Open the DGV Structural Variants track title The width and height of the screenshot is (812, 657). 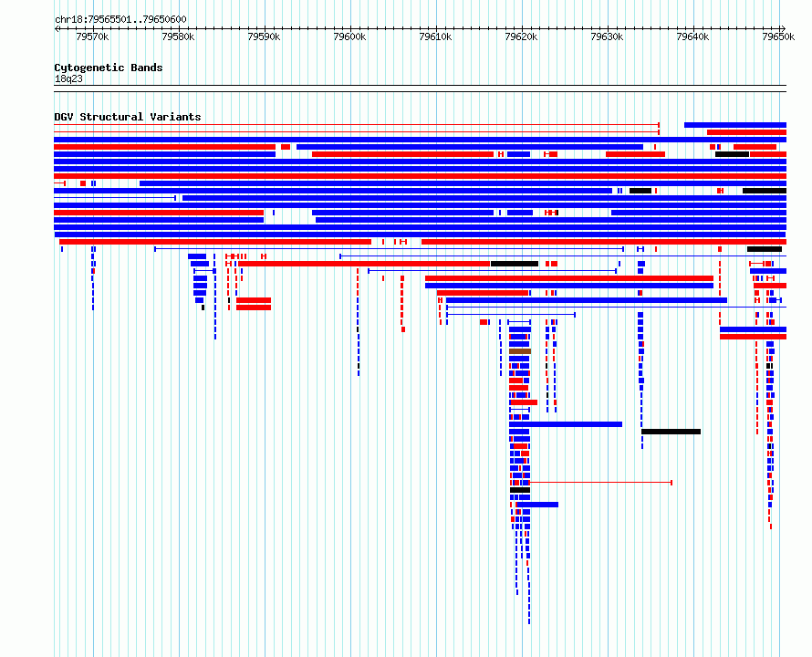128,117
